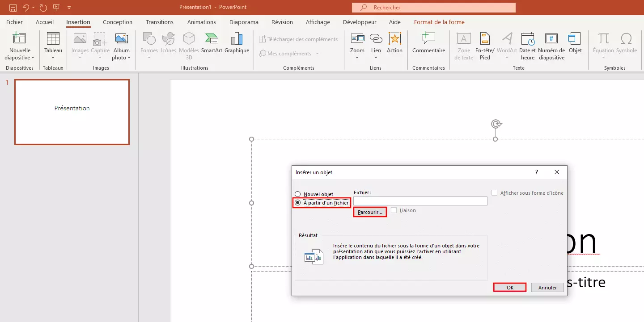Open the Format de la forme tab
This screenshot has width=644, height=322.
[x=439, y=22]
